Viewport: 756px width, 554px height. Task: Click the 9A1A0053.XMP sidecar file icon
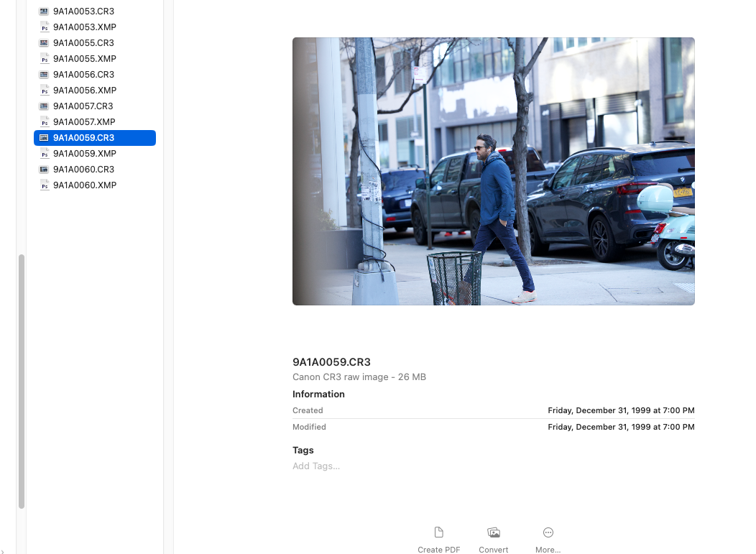(45, 27)
